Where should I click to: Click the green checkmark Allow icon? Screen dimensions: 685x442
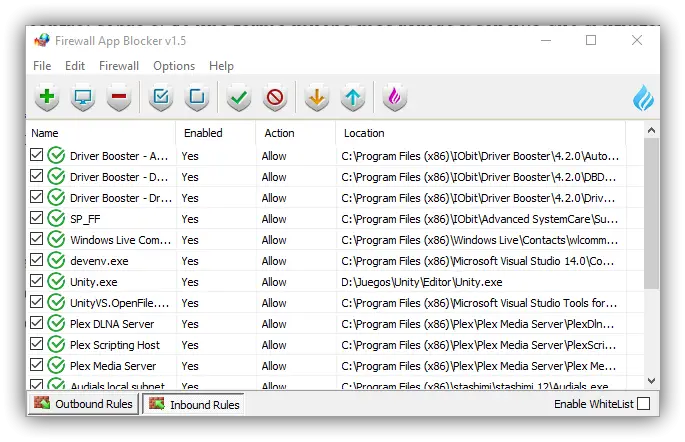pos(239,97)
